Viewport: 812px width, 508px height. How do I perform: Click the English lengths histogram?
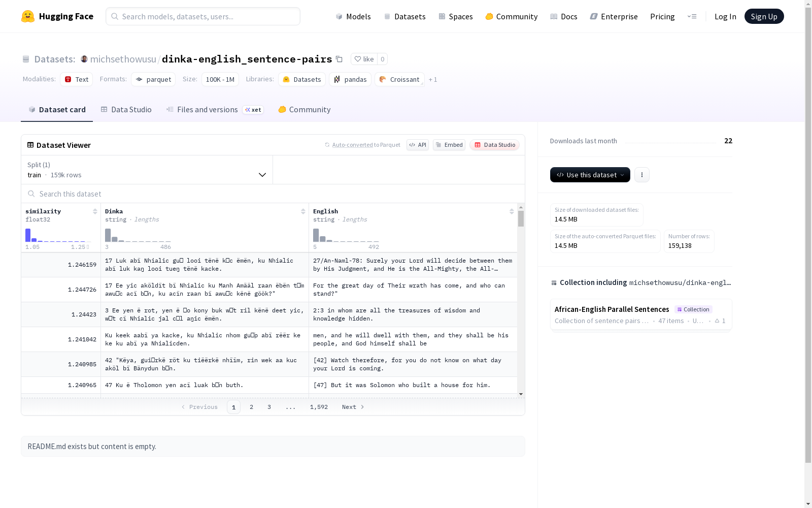[346, 235]
